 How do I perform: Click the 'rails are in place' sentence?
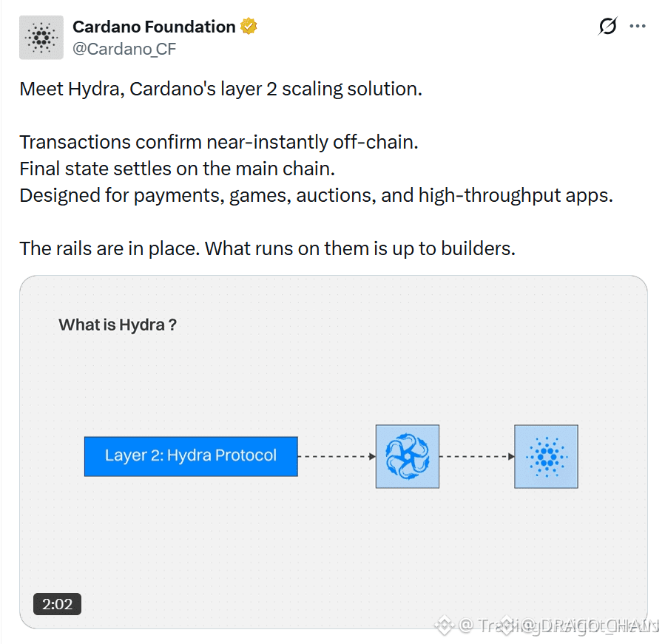(268, 249)
